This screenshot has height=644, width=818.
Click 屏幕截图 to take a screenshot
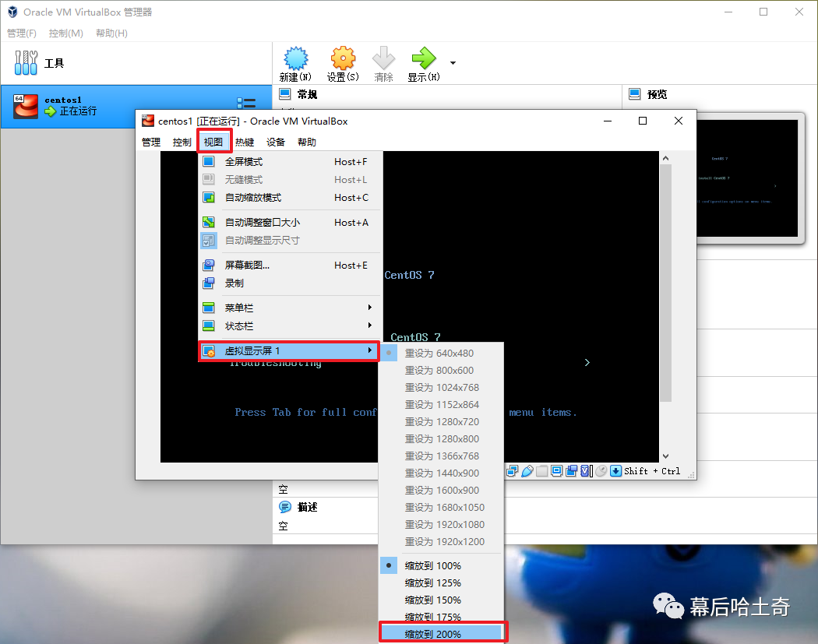[x=247, y=266]
